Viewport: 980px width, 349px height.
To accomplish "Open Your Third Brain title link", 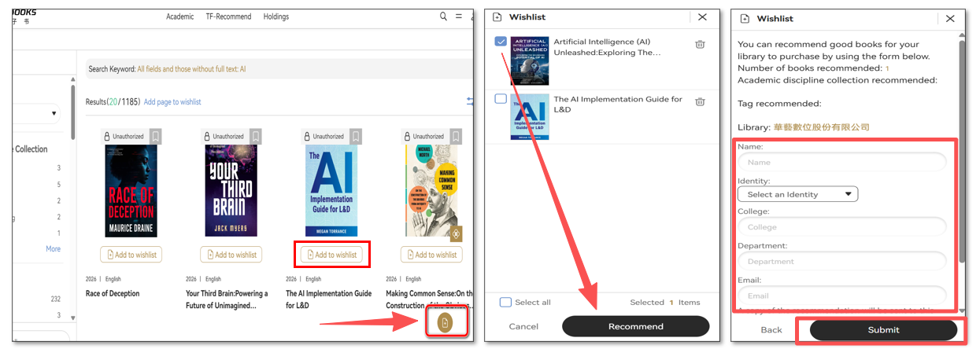I will [227, 299].
